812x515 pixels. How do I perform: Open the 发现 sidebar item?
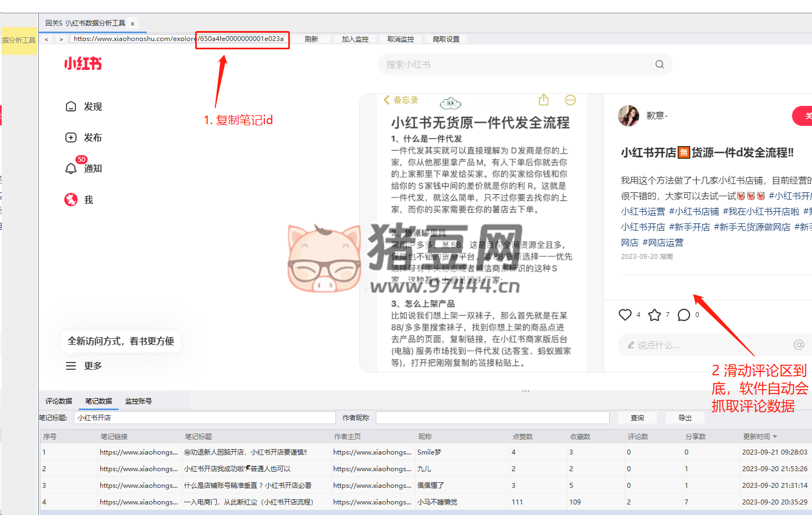coord(84,106)
